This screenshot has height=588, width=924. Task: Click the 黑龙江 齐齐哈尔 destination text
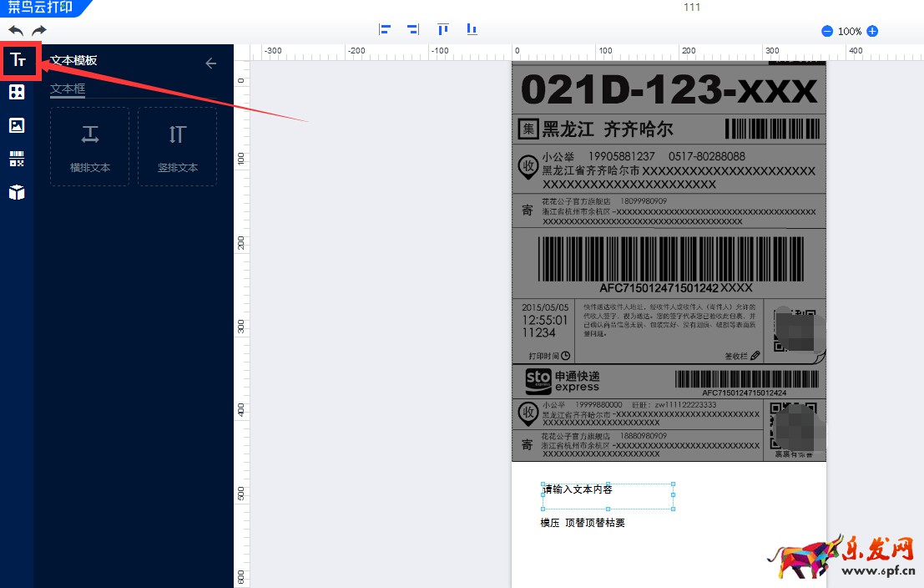(x=608, y=129)
